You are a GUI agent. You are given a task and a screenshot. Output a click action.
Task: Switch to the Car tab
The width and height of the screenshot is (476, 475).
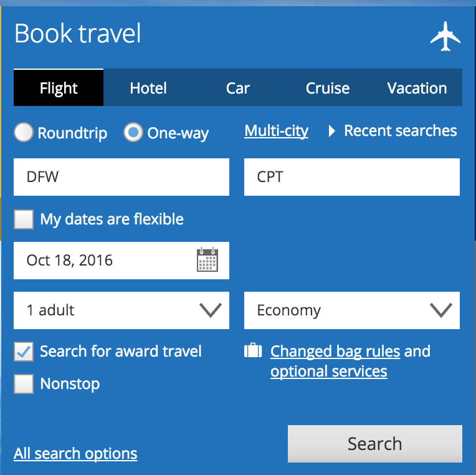(238, 88)
